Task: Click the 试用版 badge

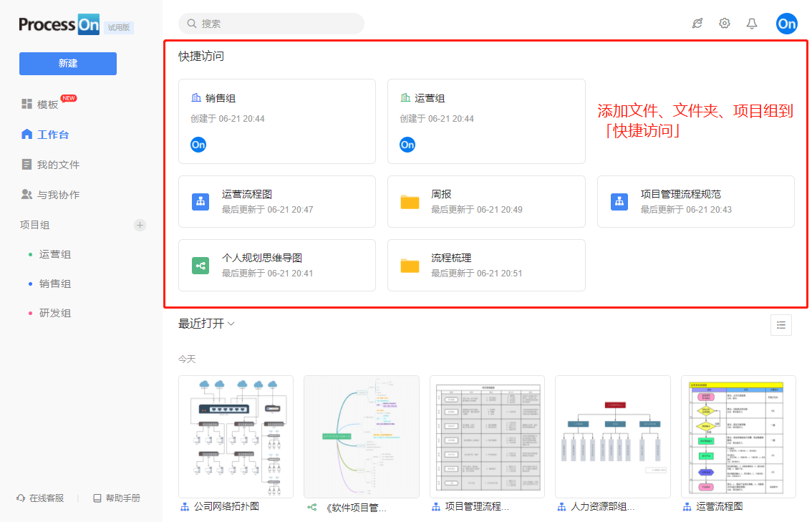Action: point(119,27)
